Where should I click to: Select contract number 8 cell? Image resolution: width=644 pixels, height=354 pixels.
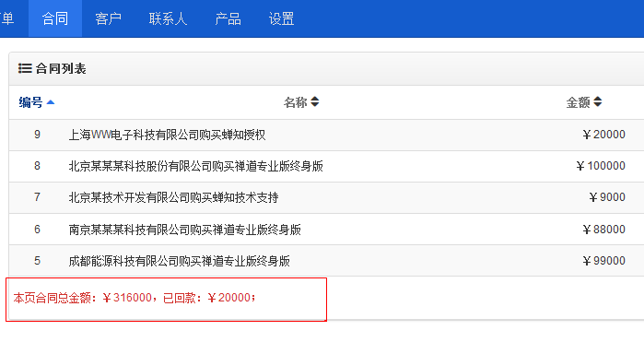(x=37, y=166)
